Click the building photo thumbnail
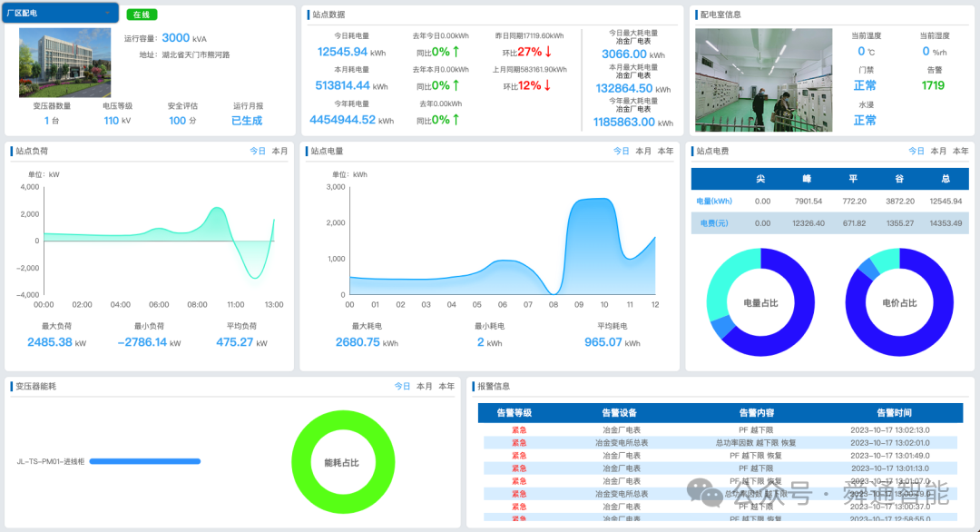Image resolution: width=980 pixels, height=532 pixels. click(64, 64)
